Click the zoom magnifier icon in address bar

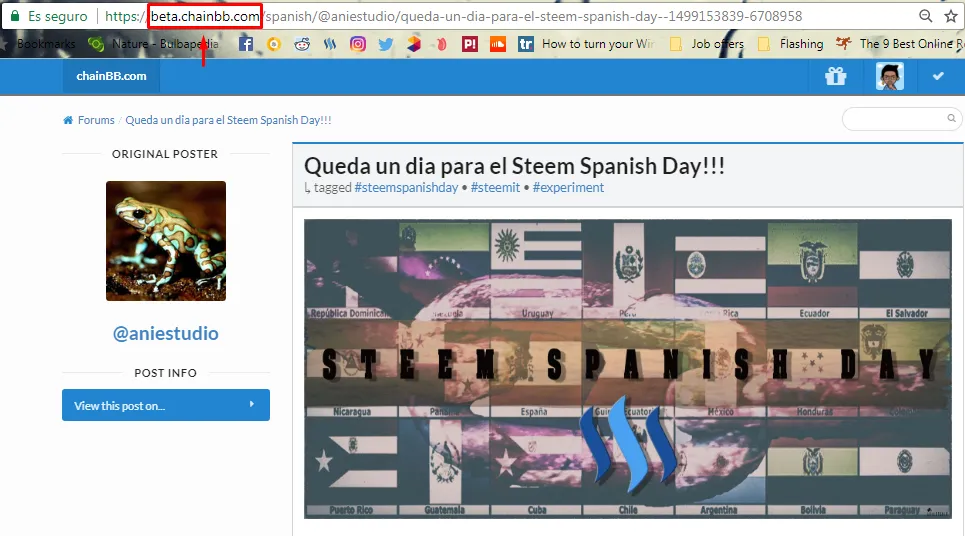[925, 16]
